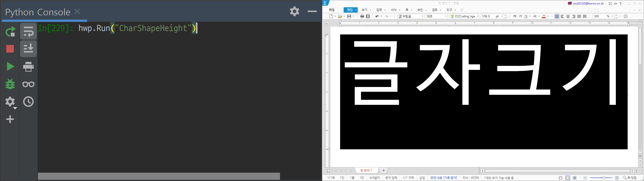Open console settings gear in left sidebar
The width and height of the screenshot is (644, 181).
[10, 102]
